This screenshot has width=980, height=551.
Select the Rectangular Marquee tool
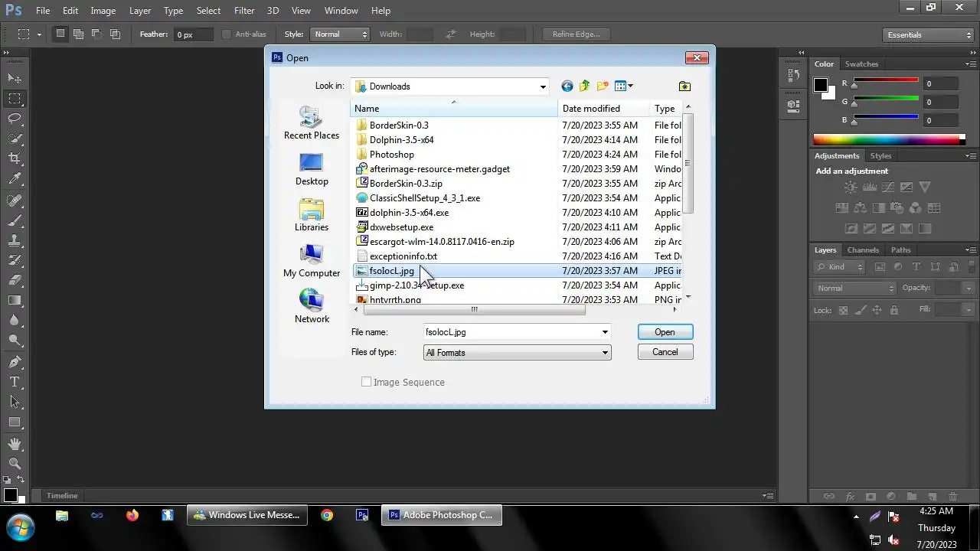coord(15,98)
